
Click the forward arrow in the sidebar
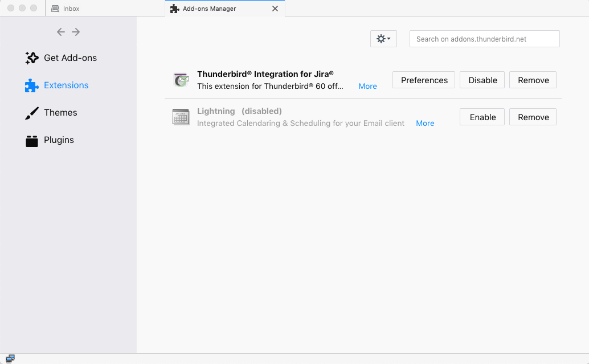(x=76, y=32)
